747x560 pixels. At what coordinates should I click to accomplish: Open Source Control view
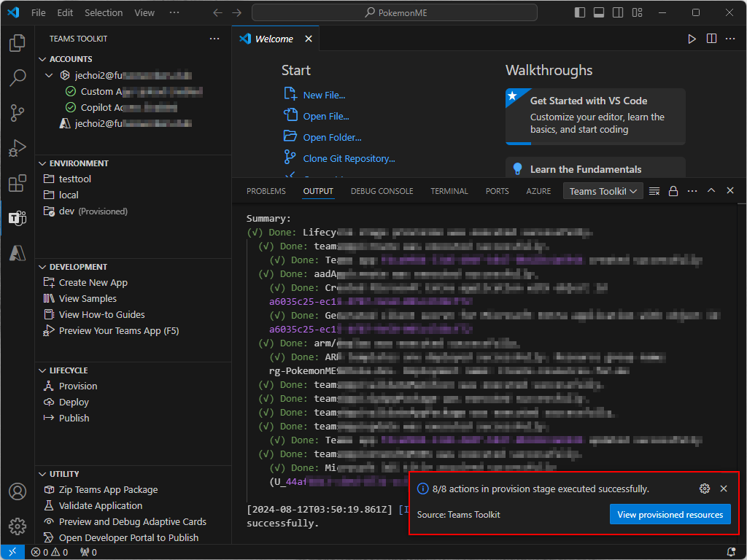18,113
